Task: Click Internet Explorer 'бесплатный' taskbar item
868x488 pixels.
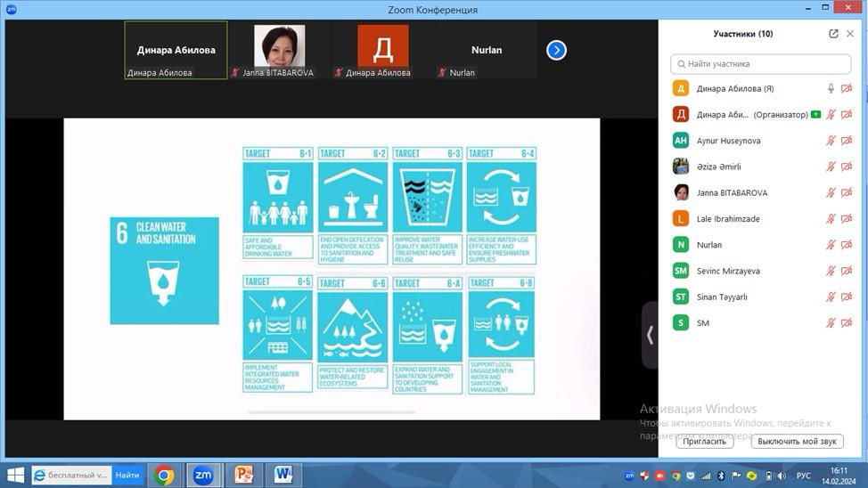Action: [x=72, y=475]
